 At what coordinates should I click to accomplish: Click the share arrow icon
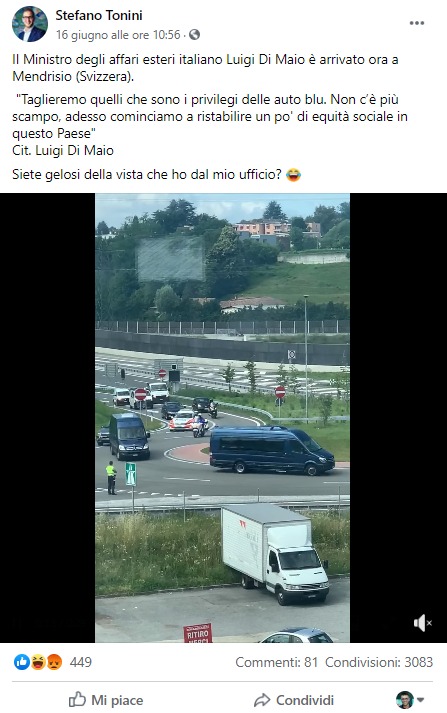(262, 700)
